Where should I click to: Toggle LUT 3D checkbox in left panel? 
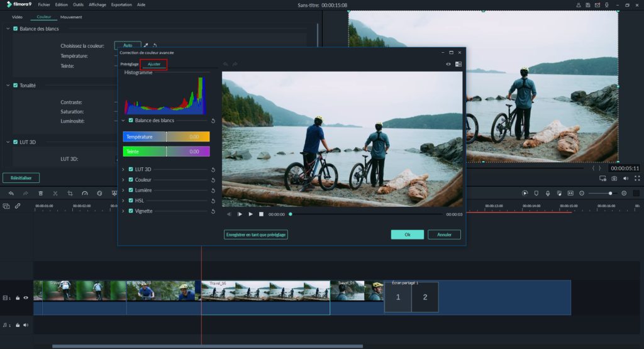pyautogui.click(x=16, y=142)
